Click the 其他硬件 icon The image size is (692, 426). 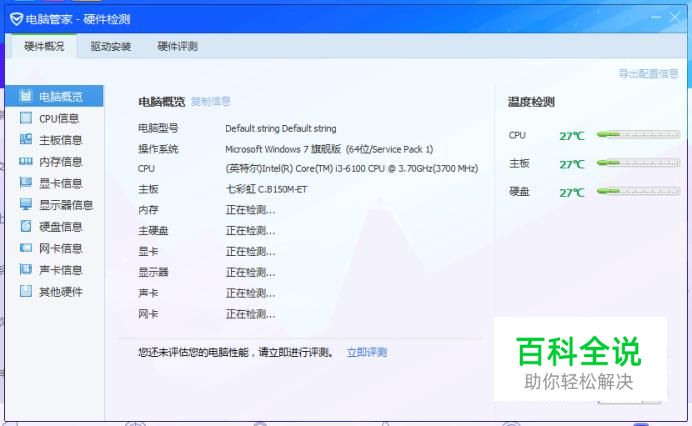click(26, 291)
